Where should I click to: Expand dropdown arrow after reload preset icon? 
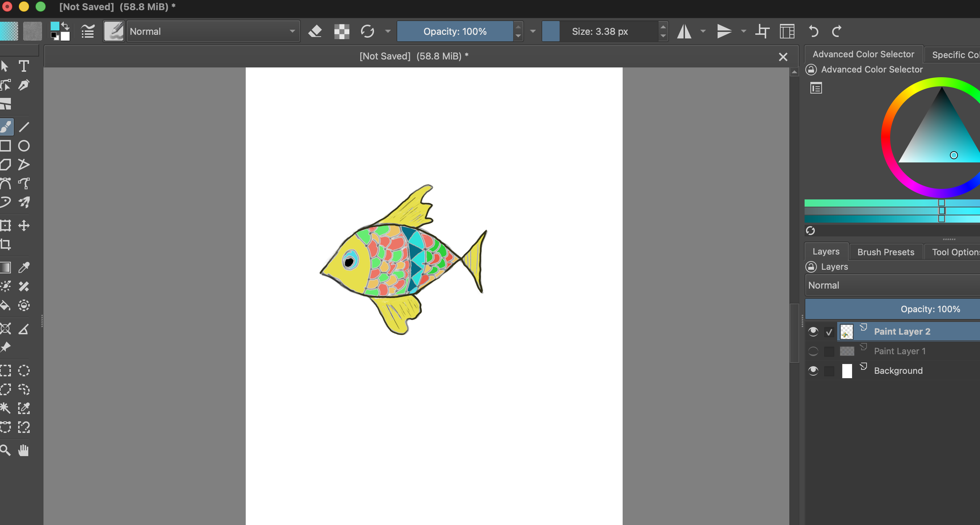388,31
